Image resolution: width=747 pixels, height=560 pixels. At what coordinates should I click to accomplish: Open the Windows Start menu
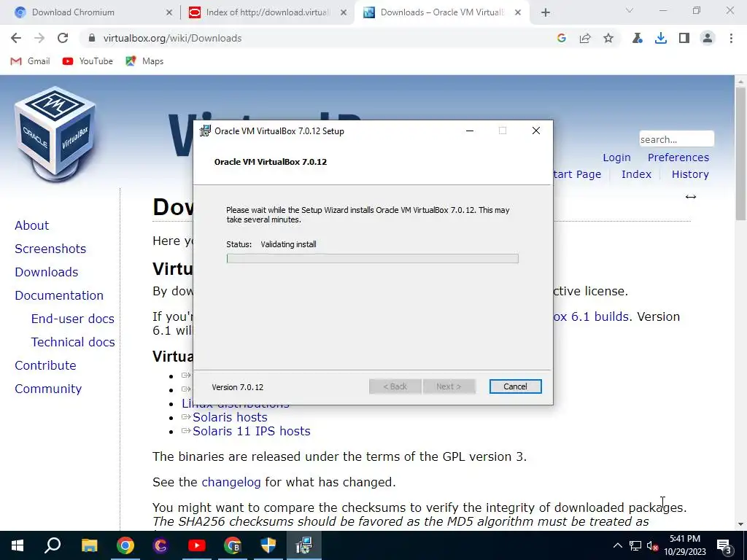click(x=18, y=545)
